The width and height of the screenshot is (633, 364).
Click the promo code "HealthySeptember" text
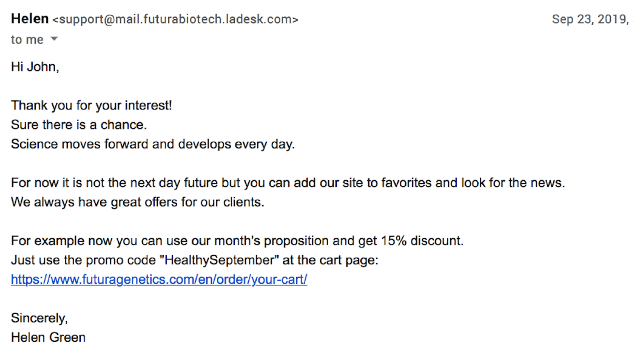click(219, 260)
